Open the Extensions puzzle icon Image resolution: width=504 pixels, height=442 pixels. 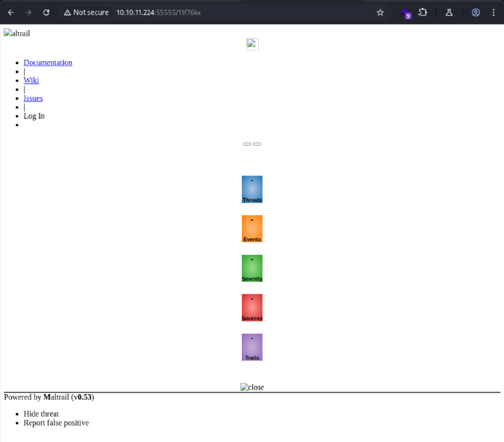(x=423, y=12)
